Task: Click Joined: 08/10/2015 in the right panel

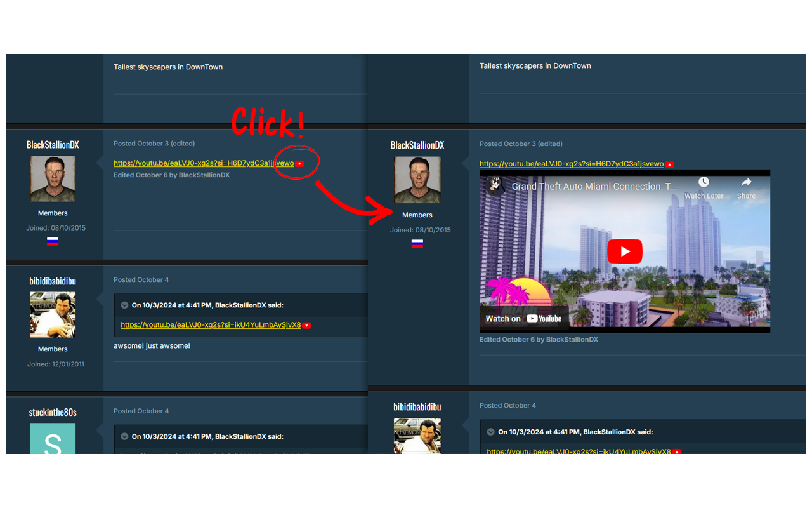Action: [x=420, y=231]
